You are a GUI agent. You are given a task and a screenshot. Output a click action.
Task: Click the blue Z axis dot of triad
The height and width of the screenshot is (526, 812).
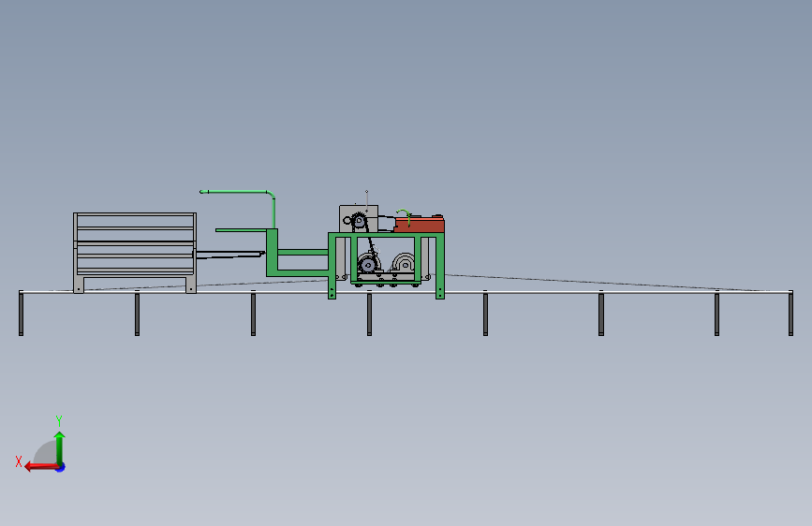61,468
